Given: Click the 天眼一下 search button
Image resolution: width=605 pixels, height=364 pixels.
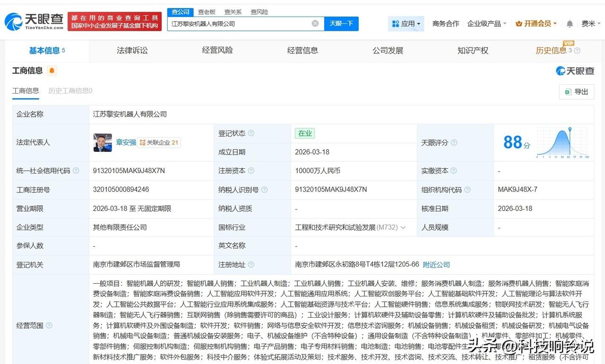Looking at the screenshot, I should tap(341, 23).
